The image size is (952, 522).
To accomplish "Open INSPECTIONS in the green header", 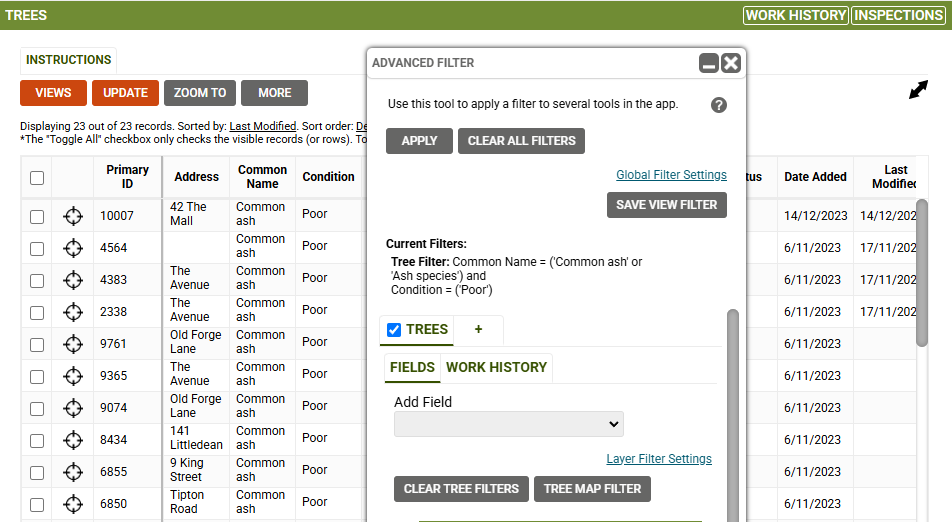I will tap(899, 15).
